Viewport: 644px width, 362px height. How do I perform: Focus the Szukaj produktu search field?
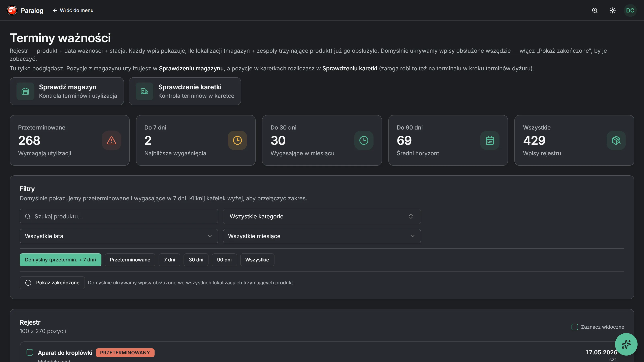pyautogui.click(x=119, y=216)
